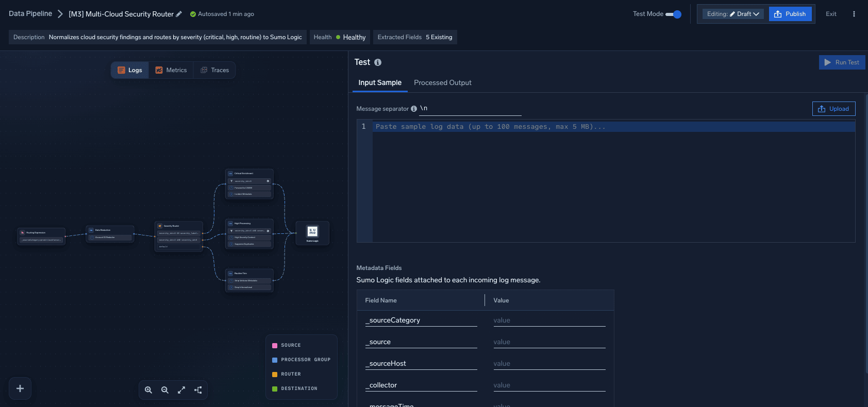Image resolution: width=868 pixels, height=407 pixels.
Task: Click the Incident Metadata processor row
Action: pos(249,194)
